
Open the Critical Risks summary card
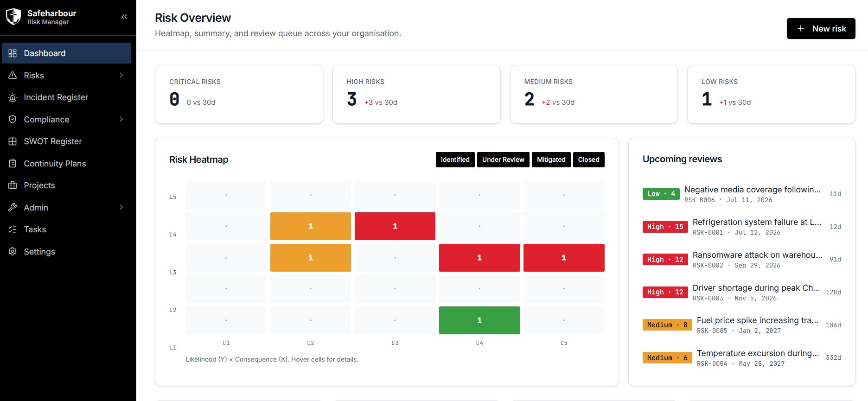click(x=239, y=94)
